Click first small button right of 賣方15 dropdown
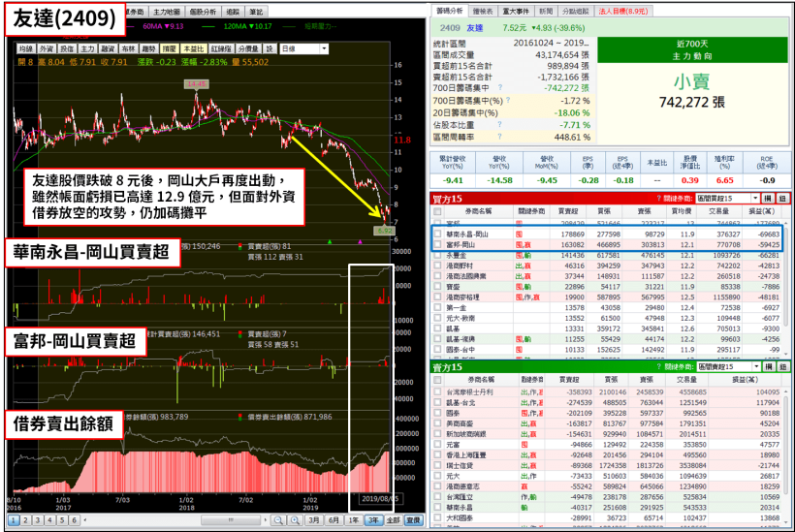The image size is (795, 532). point(769,366)
